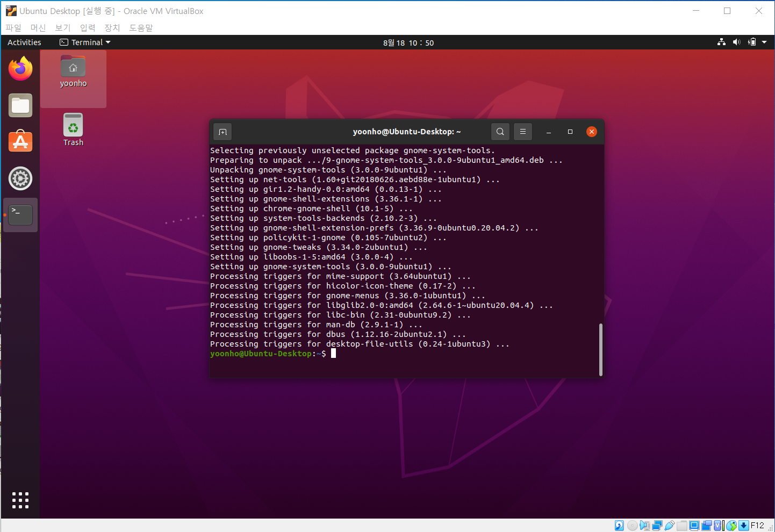
Task: Open the Trash icon on the desktop
Action: (73, 130)
